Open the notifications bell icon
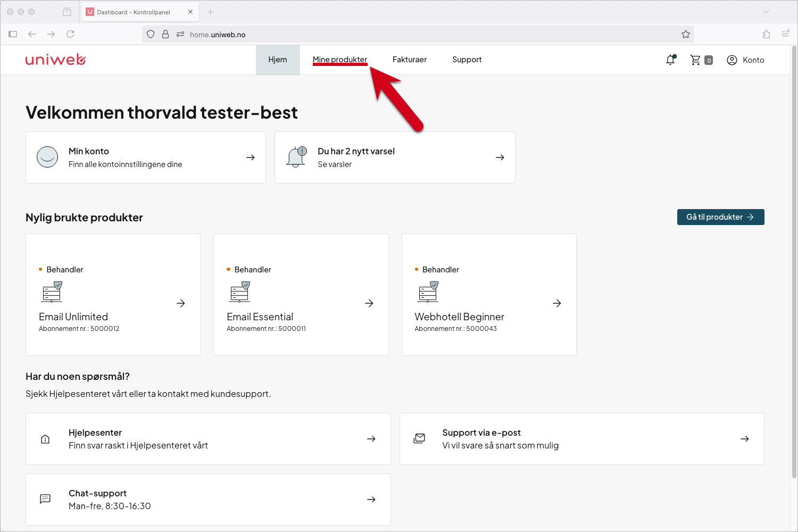This screenshot has width=798, height=532. click(670, 60)
